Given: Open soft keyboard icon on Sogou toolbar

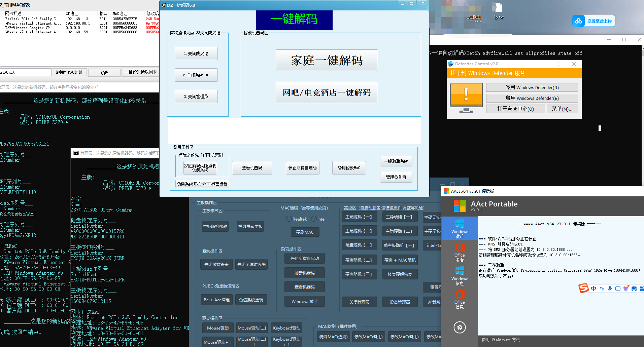Looking at the screenshot, I should pyautogui.click(x=618, y=288).
